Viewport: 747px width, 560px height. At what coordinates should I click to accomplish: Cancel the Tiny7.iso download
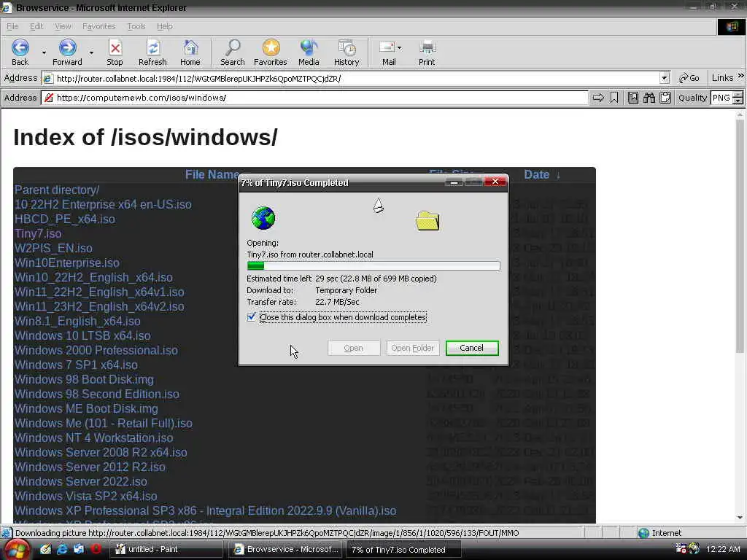click(x=472, y=348)
